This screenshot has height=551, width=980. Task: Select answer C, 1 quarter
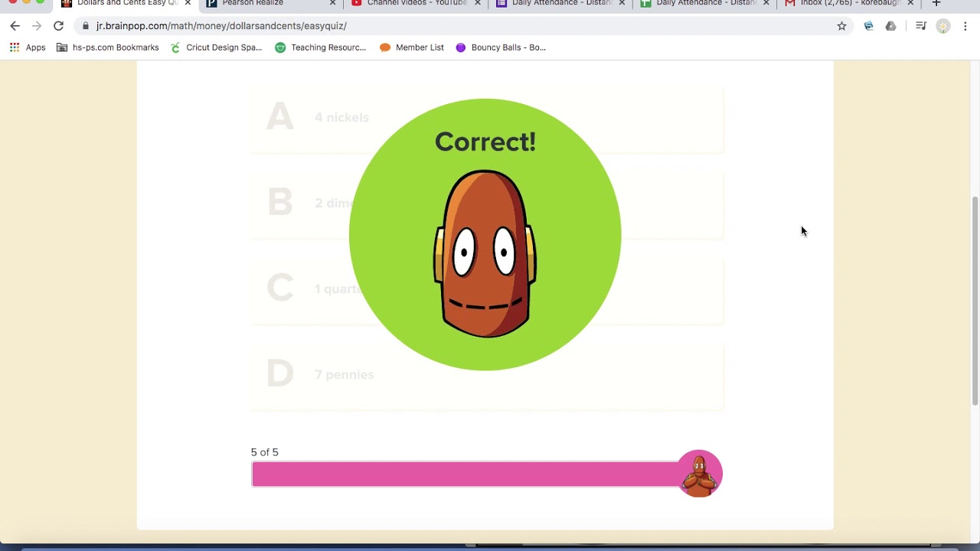[x=487, y=291]
